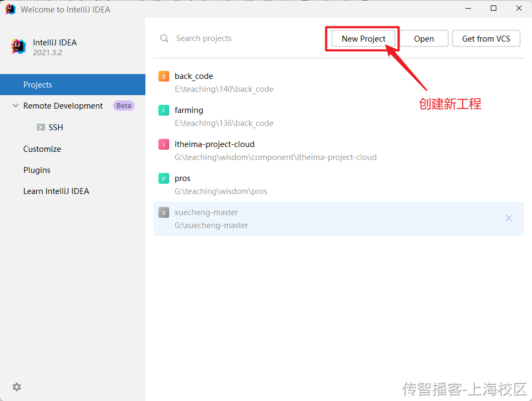532x401 pixels.
Task: Click farming project's green F icon
Action: click(x=163, y=110)
